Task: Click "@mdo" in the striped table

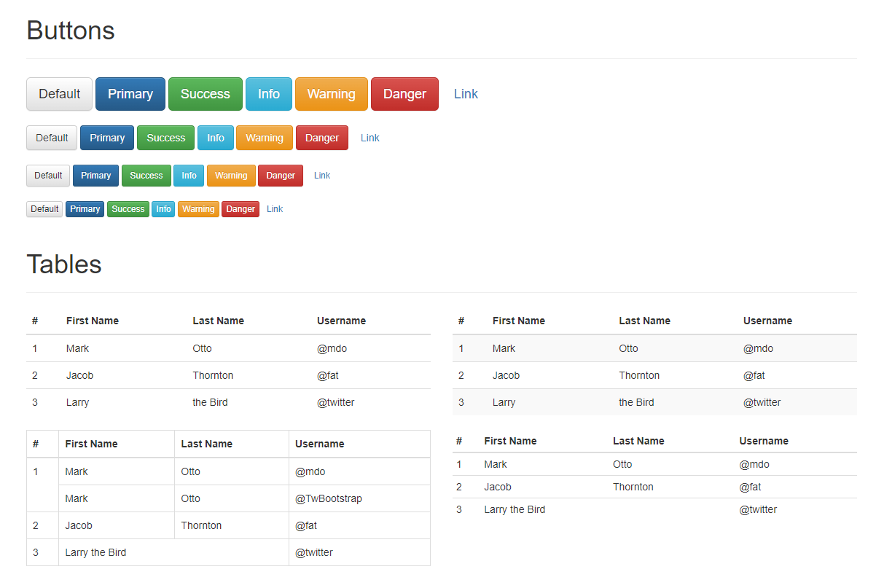Action: point(759,348)
